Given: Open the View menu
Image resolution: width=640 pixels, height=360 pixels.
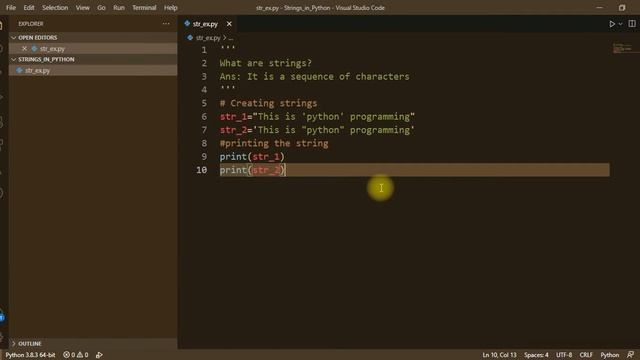Looking at the screenshot, I should coord(82,8).
